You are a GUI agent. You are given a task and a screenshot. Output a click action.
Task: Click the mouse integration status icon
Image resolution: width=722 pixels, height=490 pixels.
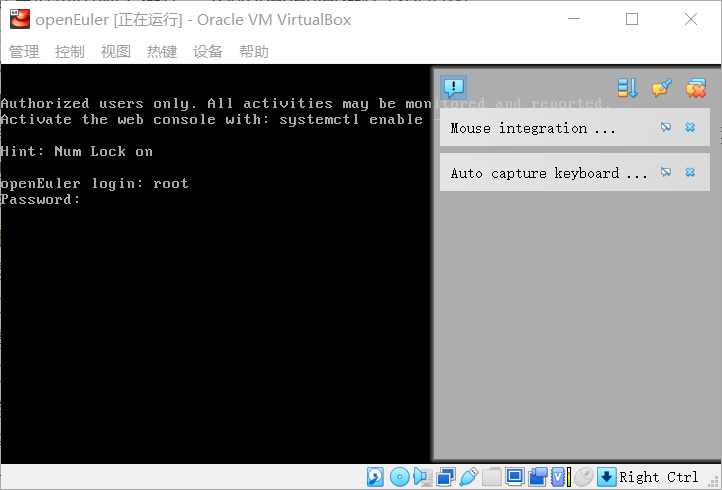point(584,477)
